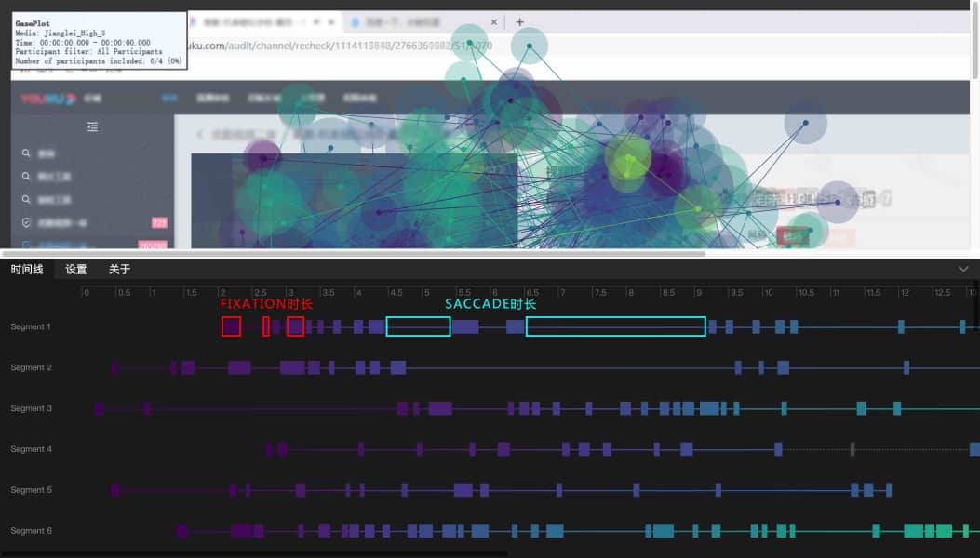Collapse the timeline panel with the chevron
This screenshot has width=980, height=558.
(x=963, y=269)
